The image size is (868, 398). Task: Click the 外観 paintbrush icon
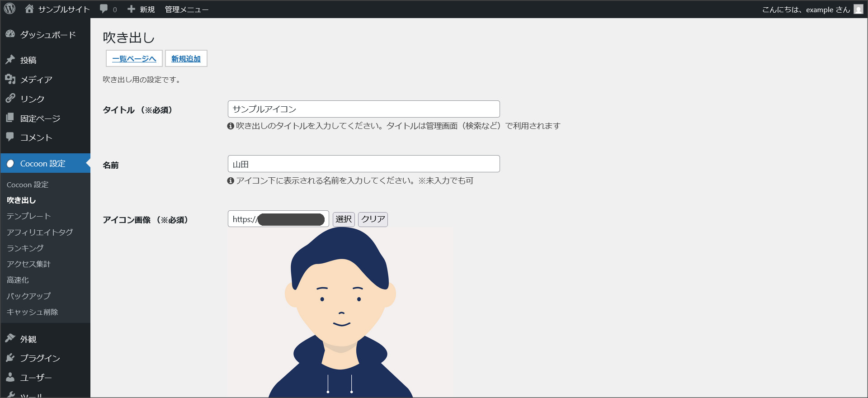[x=10, y=338]
